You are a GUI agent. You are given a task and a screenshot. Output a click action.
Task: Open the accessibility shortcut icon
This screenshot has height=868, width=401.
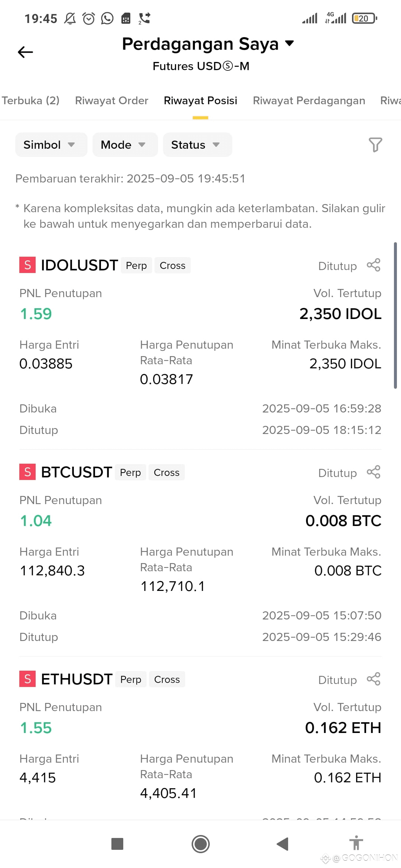(x=356, y=842)
